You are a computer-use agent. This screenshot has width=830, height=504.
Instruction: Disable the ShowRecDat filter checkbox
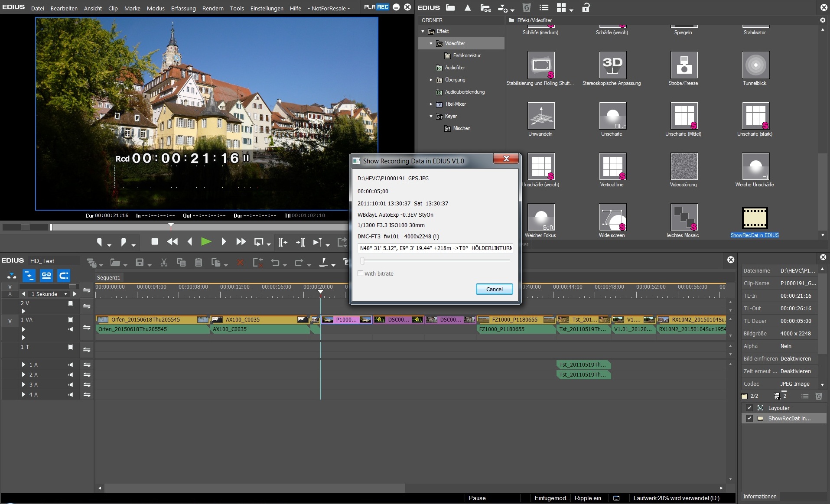tap(749, 418)
